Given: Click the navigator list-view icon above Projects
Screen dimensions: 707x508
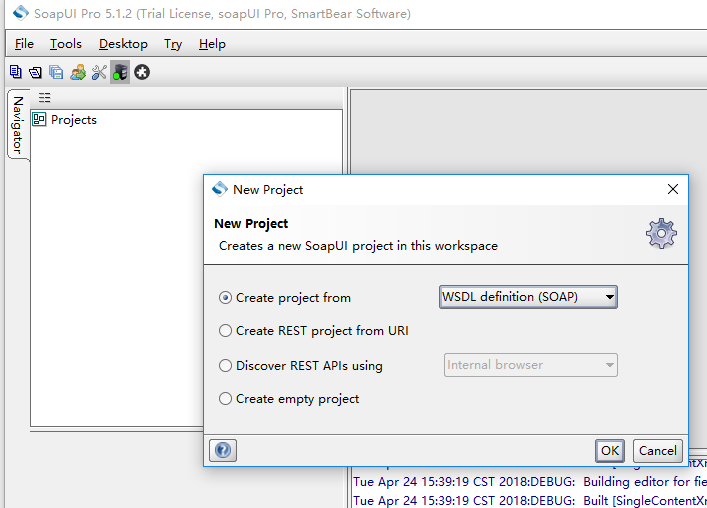Looking at the screenshot, I should (x=45, y=97).
